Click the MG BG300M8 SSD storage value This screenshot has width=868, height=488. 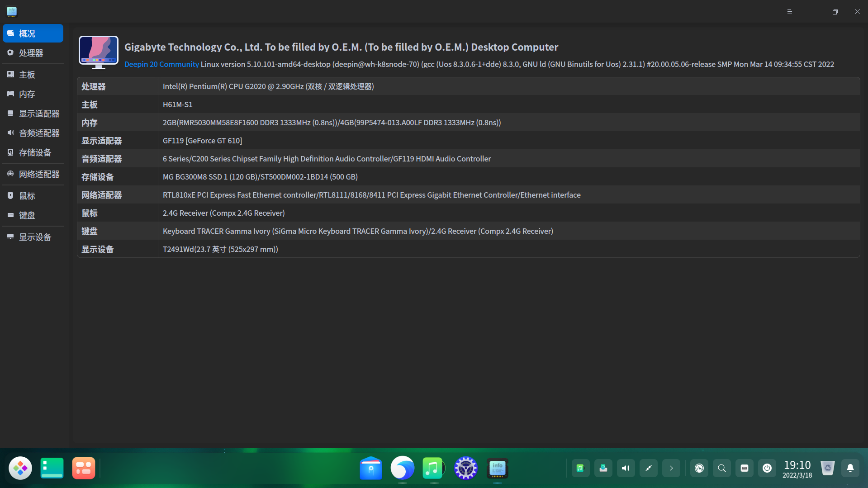260,177
